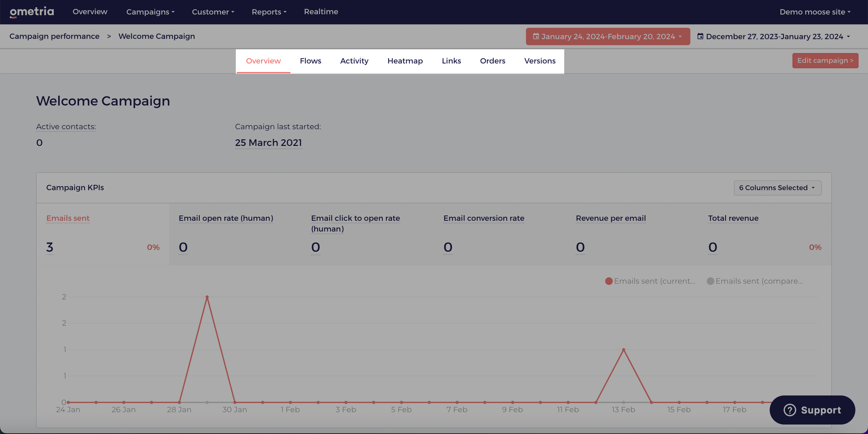Open the Versions tab
Screen dimensions: 868x434
540,61
